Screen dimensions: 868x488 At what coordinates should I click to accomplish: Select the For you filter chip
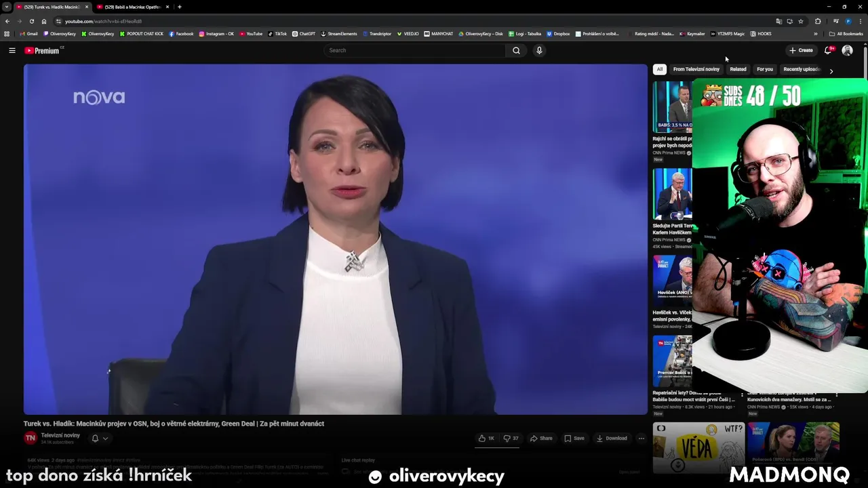pyautogui.click(x=765, y=69)
